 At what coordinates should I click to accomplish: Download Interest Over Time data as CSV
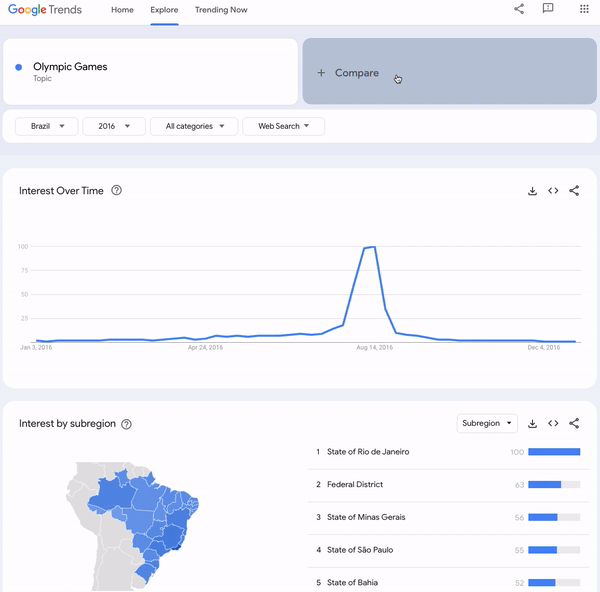click(532, 191)
